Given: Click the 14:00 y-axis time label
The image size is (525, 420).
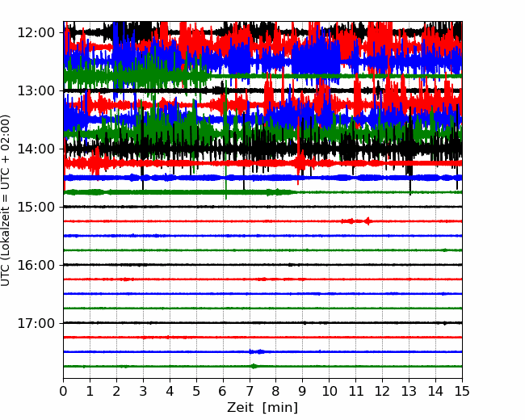Looking at the screenshot, I should [x=36, y=149].
